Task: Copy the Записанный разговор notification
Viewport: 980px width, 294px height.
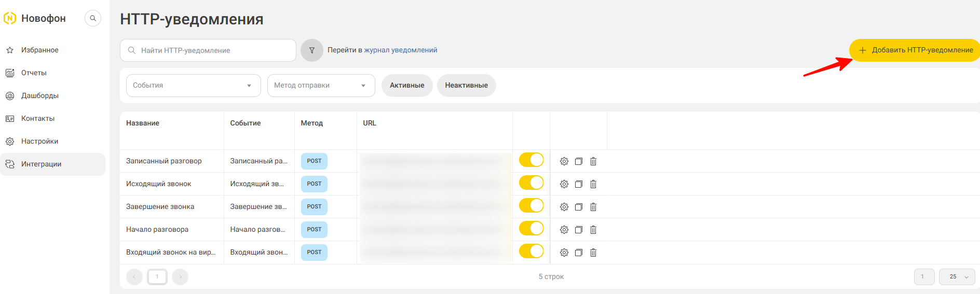Action: pyautogui.click(x=579, y=161)
